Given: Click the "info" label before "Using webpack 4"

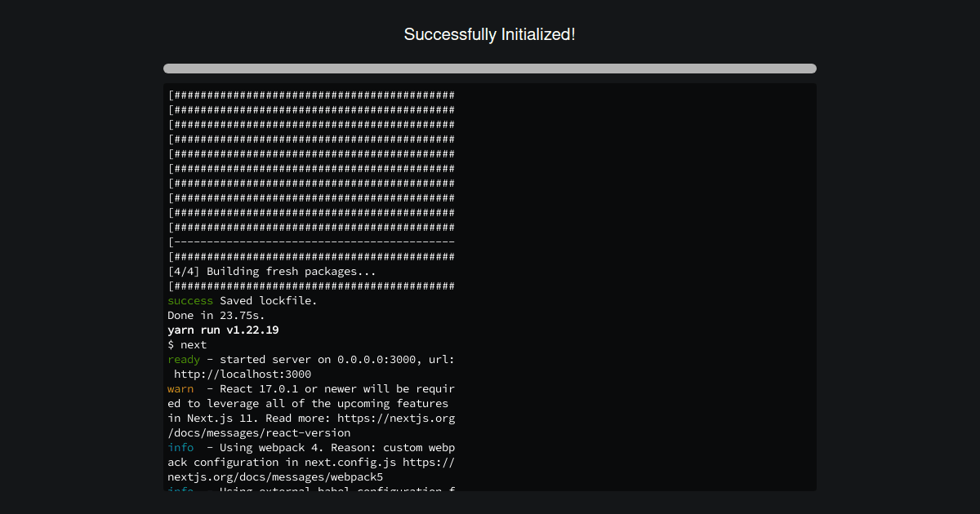Looking at the screenshot, I should [x=180, y=448].
